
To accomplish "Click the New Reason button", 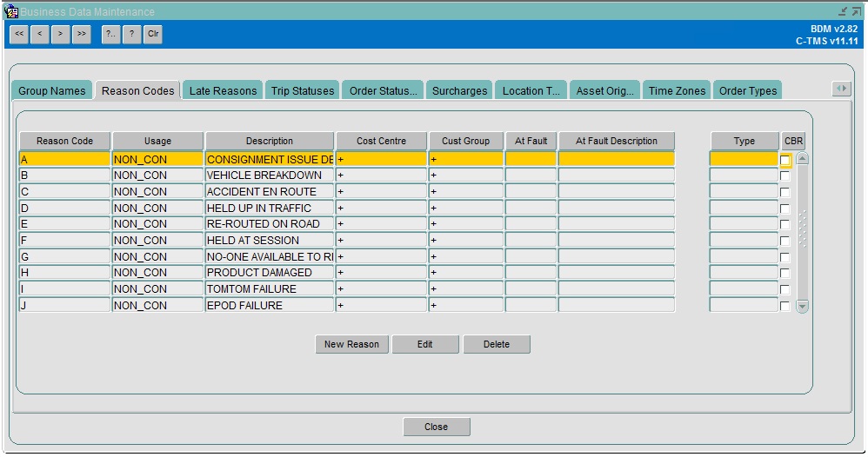I will point(351,344).
